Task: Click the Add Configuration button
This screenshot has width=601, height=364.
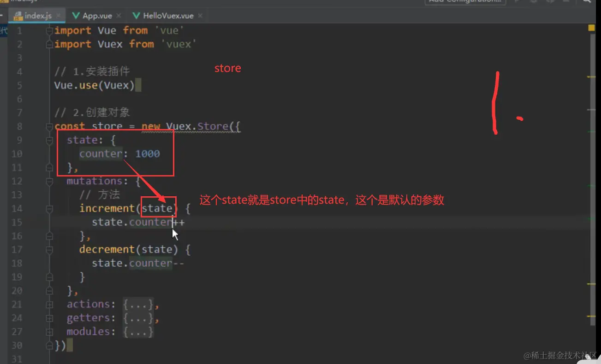Action: point(465,1)
